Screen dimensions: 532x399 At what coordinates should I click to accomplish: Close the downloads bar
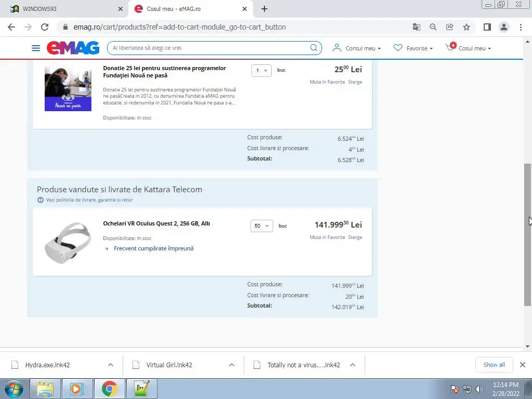tap(523, 365)
